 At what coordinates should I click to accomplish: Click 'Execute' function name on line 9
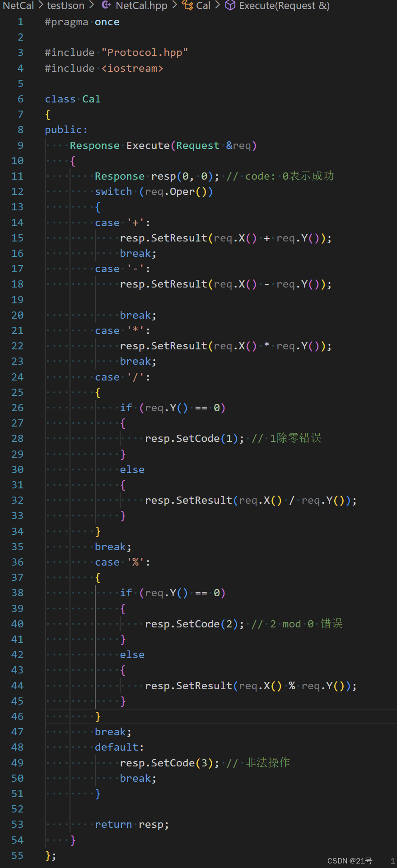click(148, 146)
